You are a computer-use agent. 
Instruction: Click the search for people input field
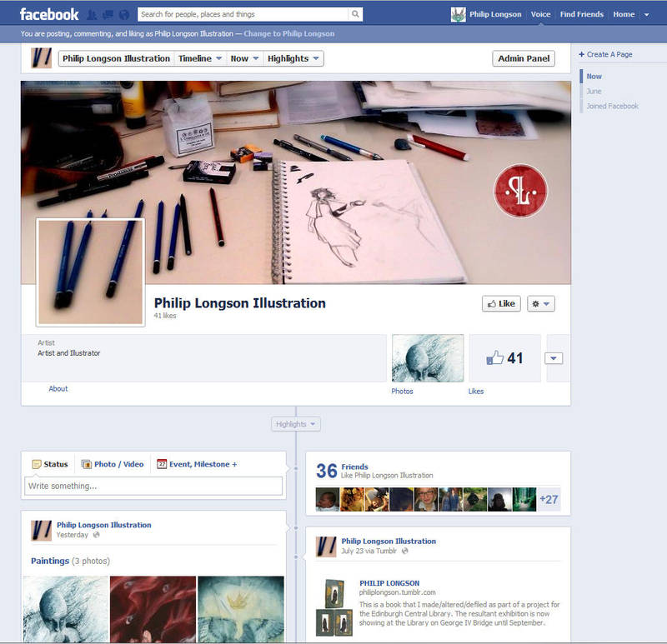point(243,14)
